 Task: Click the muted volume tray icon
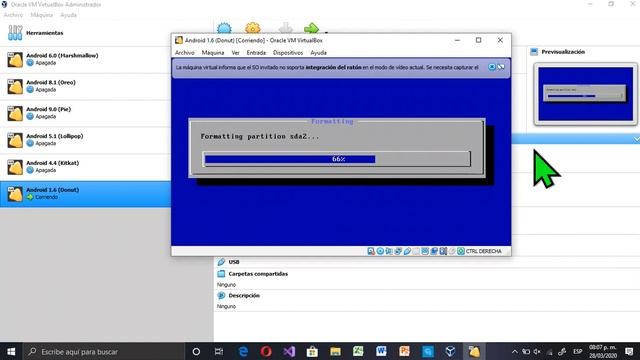click(x=537, y=351)
